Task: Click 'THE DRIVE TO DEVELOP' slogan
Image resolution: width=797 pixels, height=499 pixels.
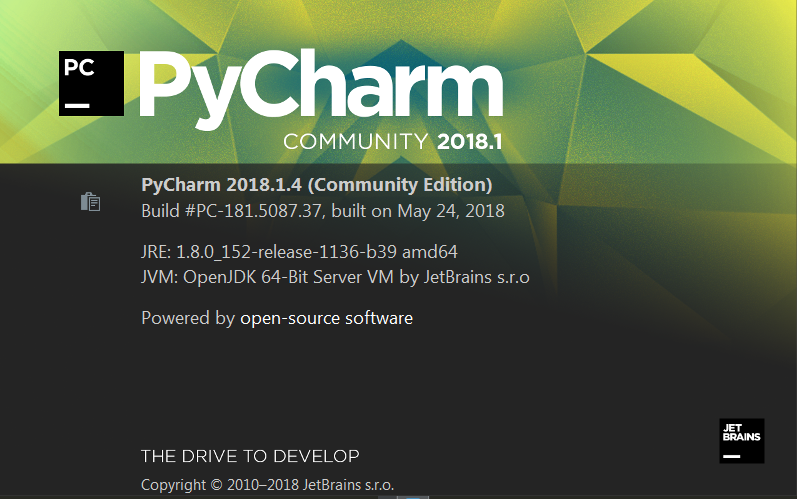Action: tap(250, 456)
